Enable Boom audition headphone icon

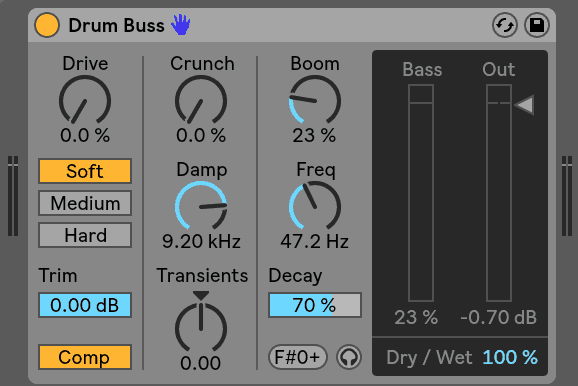[349, 357]
